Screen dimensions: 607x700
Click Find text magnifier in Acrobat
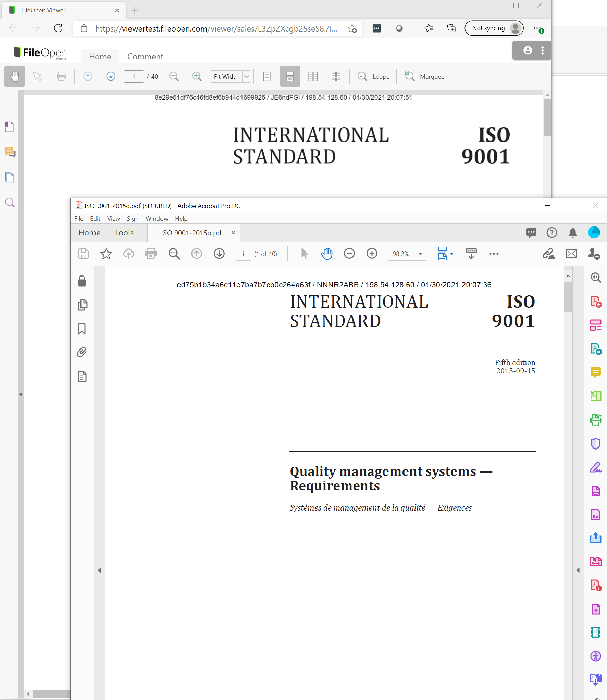click(x=174, y=254)
